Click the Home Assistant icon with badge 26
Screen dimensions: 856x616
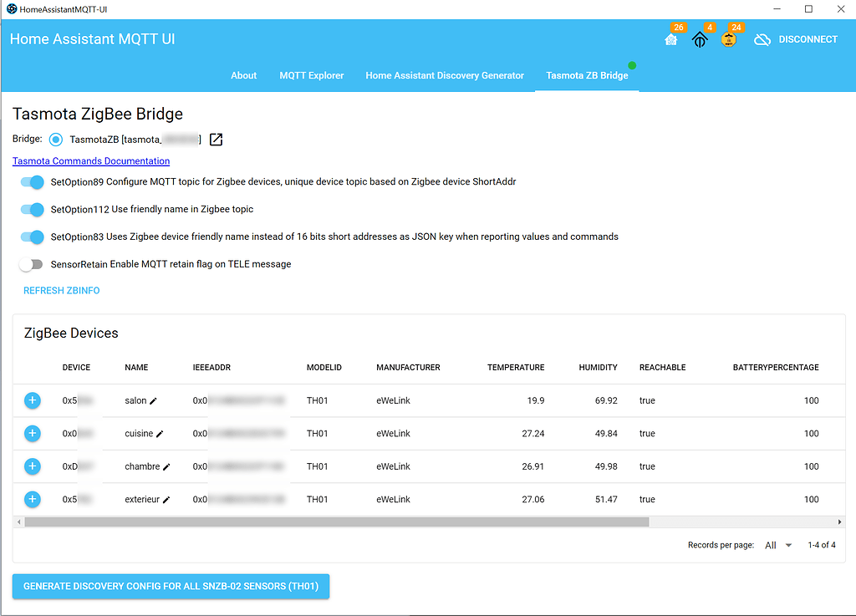click(671, 40)
